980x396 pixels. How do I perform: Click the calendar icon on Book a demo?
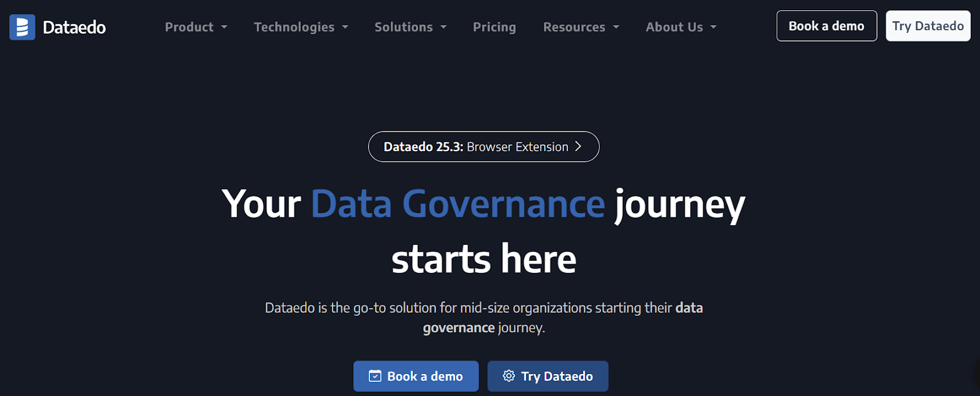[x=375, y=376]
